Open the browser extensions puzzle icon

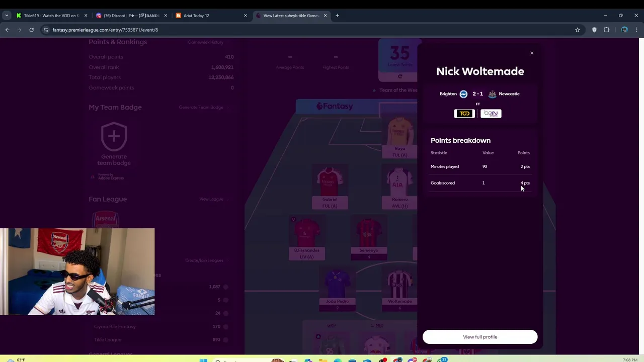point(607,30)
